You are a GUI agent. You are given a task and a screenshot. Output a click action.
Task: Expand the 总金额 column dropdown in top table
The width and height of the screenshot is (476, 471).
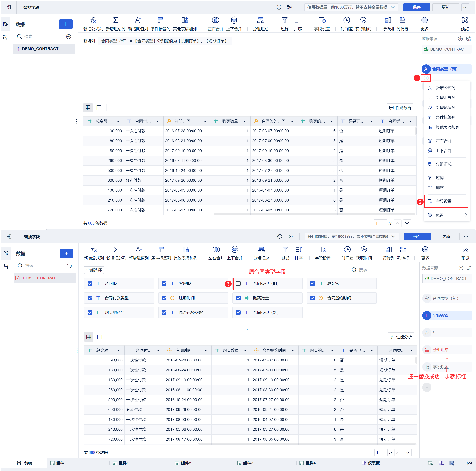[x=118, y=121]
